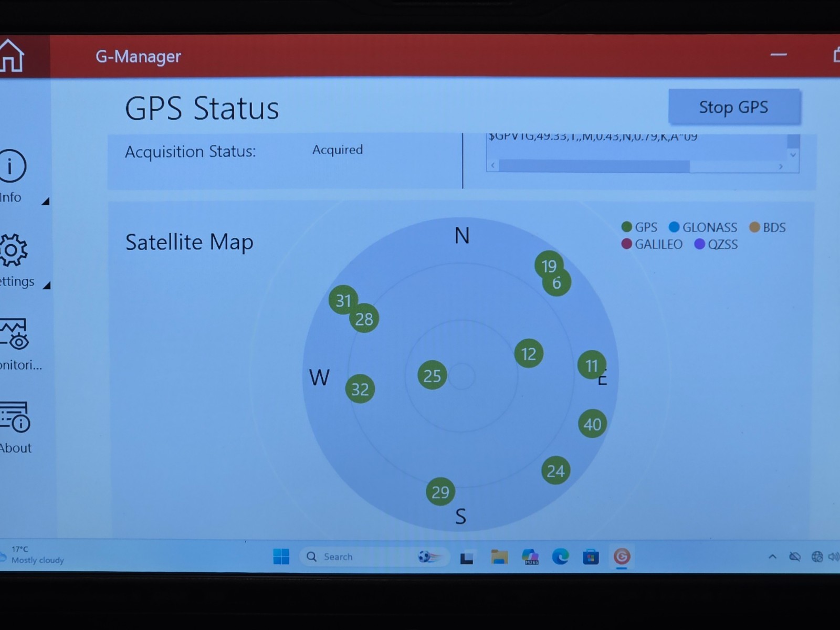840x630 pixels.
Task: Select satellite 32 on the map
Action: pos(360,389)
